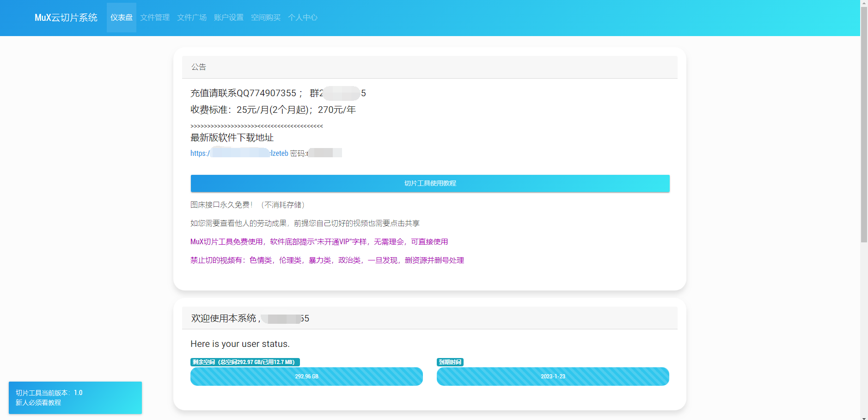This screenshot has height=420, width=868.
Task: Open the 文件广场 page
Action: (x=192, y=18)
